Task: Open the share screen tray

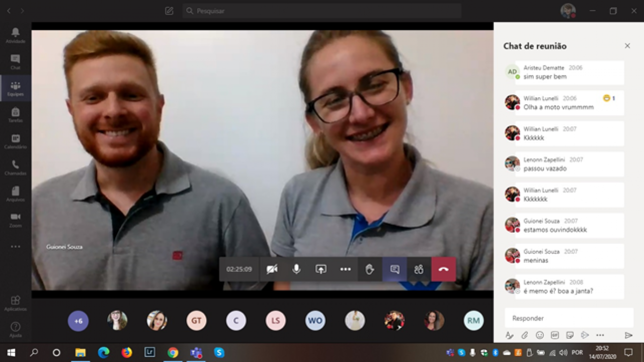Action: (321, 269)
